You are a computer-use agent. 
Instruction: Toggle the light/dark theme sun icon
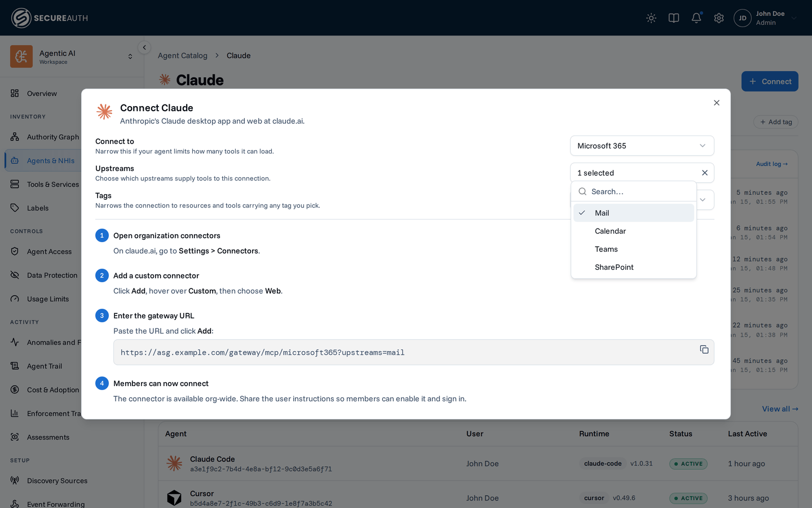click(651, 18)
